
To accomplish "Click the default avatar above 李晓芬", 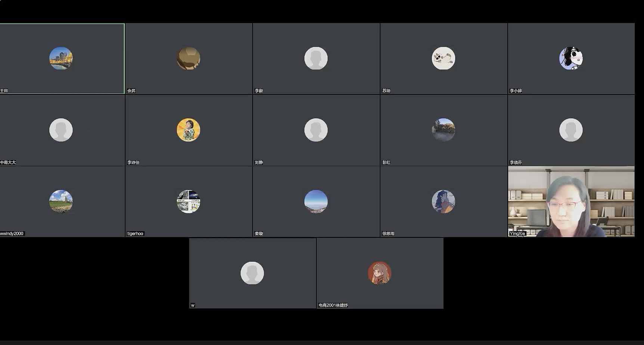I will [x=571, y=130].
